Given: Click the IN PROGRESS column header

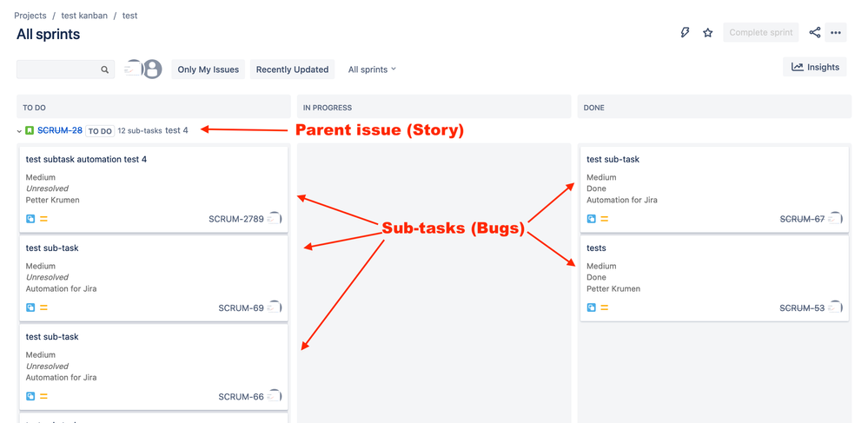Looking at the screenshot, I should (434, 107).
